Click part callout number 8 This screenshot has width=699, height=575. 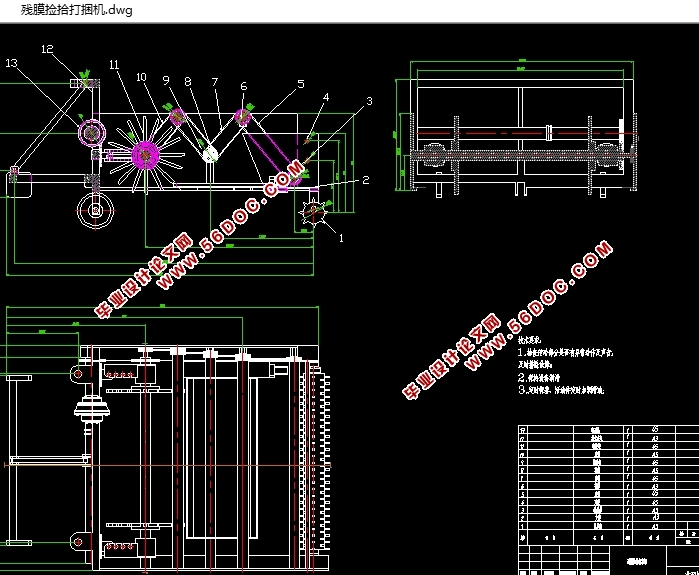(x=188, y=82)
